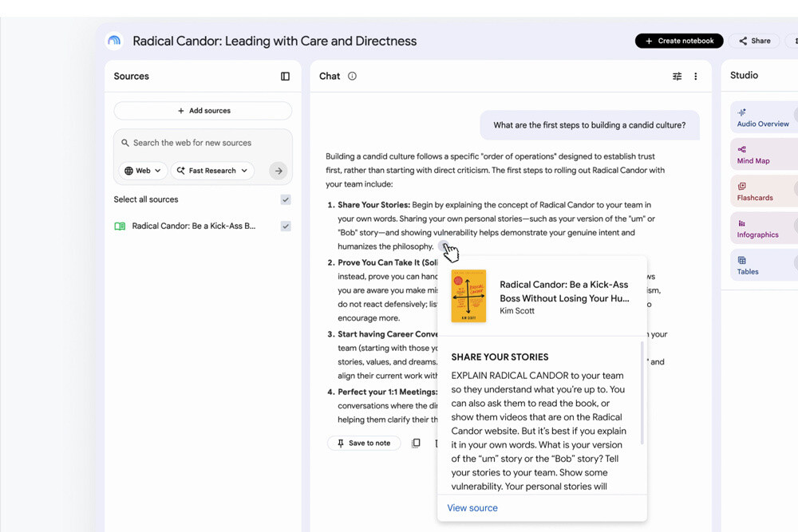Toggle Select all sources checkbox

286,199
